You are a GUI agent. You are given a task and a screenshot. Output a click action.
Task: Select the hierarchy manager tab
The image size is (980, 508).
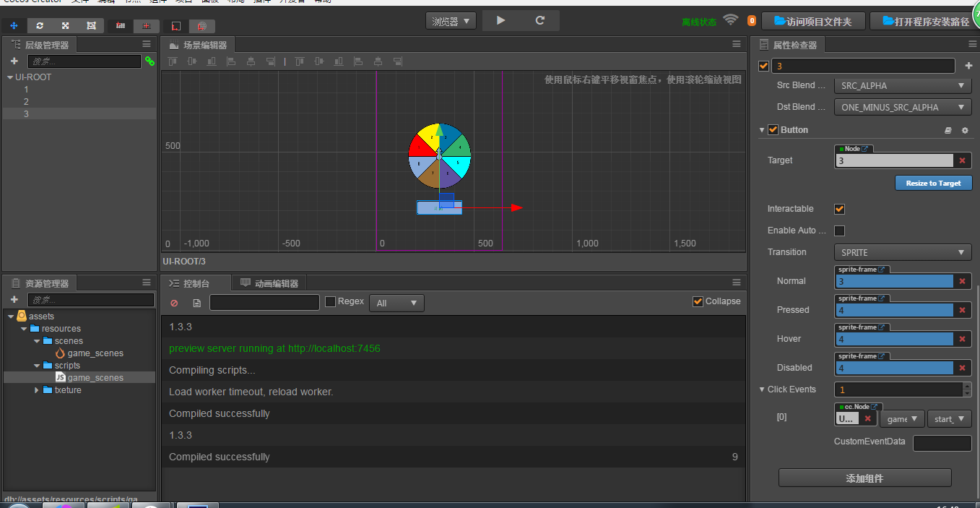pos(41,45)
